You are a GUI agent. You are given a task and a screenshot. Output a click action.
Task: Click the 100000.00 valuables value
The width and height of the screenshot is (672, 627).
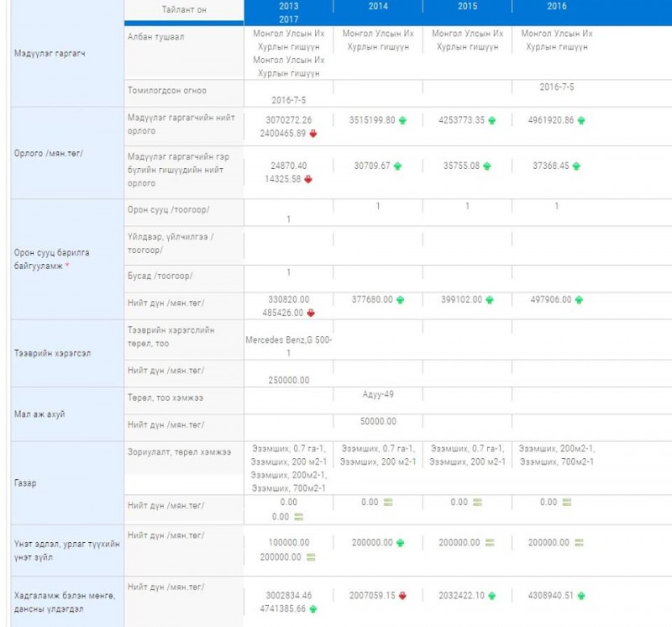coord(288,542)
